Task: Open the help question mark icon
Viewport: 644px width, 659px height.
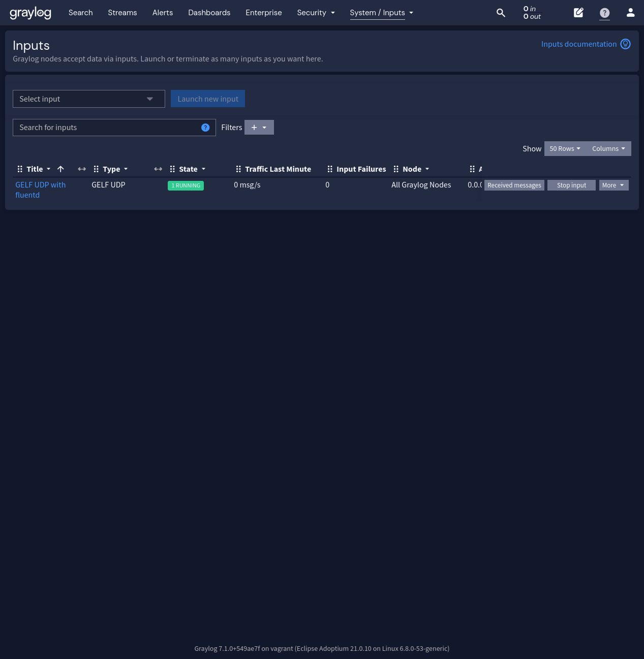Action: click(604, 13)
